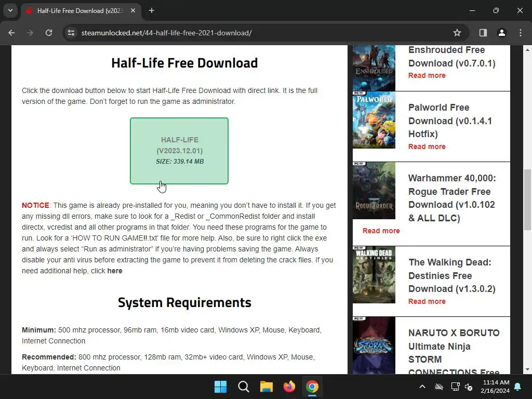Open NARUTO X BORUTO Storm Connections link
Viewport: 532px width, 399px height.
(454, 351)
